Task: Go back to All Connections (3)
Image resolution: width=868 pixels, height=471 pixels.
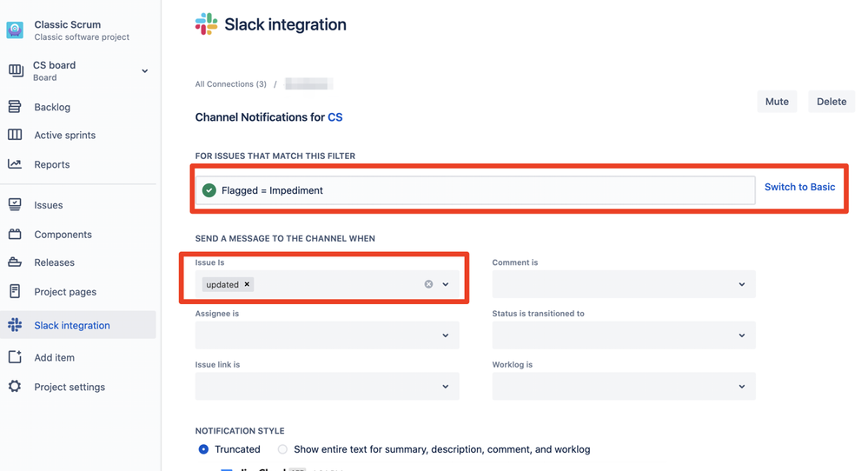Action: coord(230,84)
